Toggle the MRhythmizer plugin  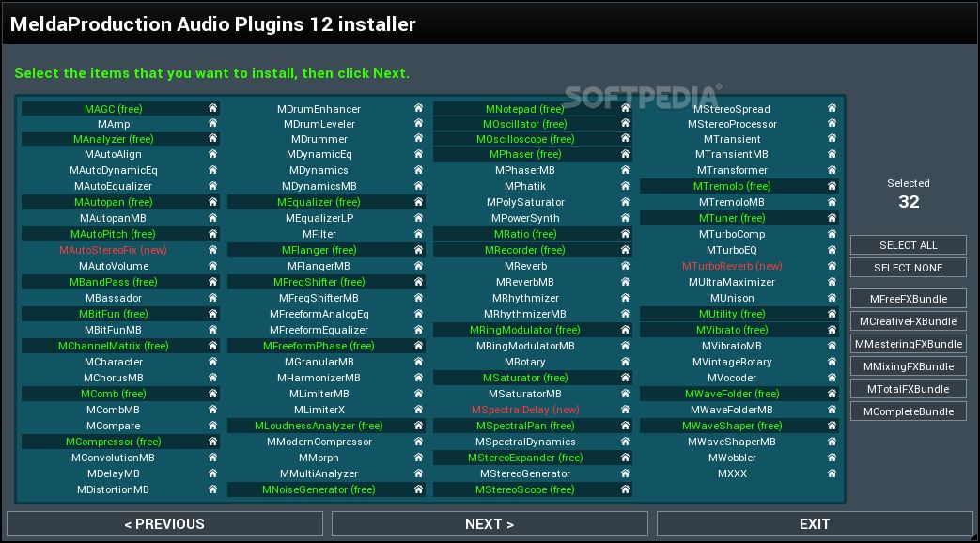point(525,298)
